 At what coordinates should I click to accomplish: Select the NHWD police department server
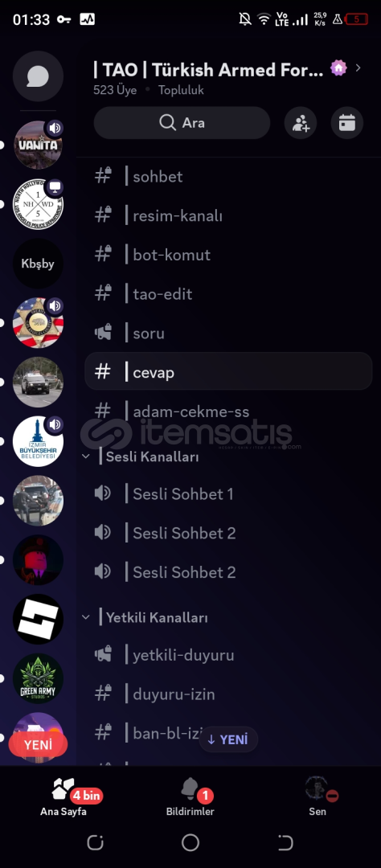[38, 204]
